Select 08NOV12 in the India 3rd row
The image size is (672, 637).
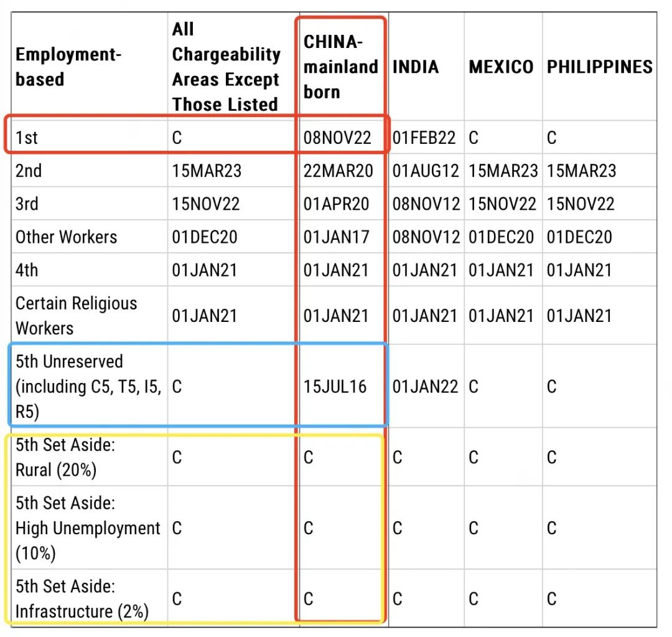pyautogui.click(x=426, y=204)
